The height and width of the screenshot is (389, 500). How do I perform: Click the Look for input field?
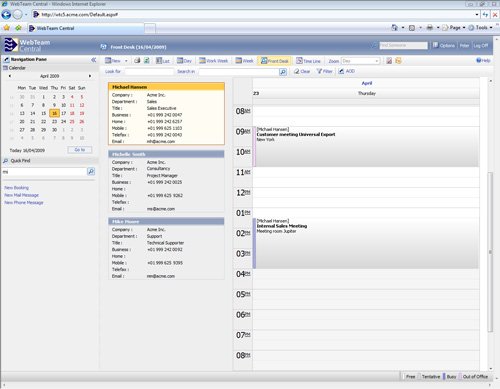point(149,71)
